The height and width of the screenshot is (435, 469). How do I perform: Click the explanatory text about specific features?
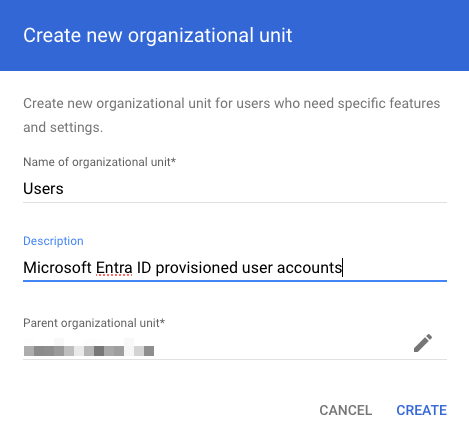tap(232, 115)
